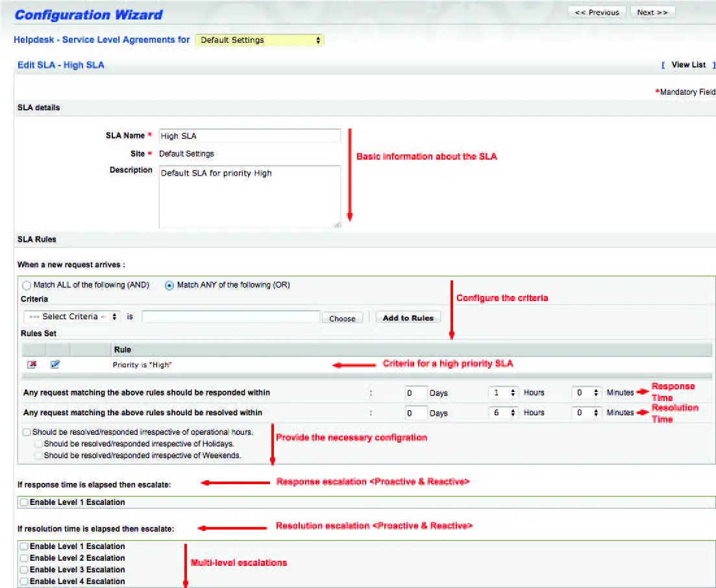The image size is (716, 588).
Task: Click inside the SLA Name field
Action: pos(249,136)
